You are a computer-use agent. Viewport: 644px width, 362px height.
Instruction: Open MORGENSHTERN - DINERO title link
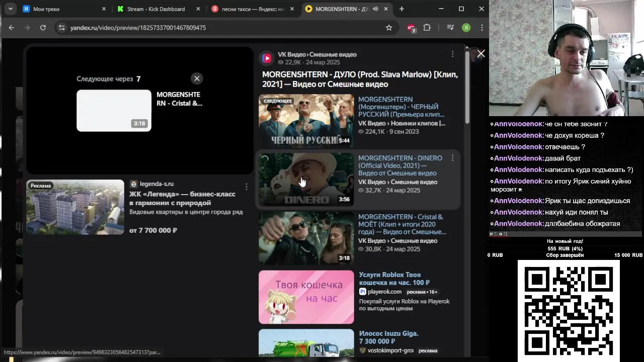(x=400, y=165)
